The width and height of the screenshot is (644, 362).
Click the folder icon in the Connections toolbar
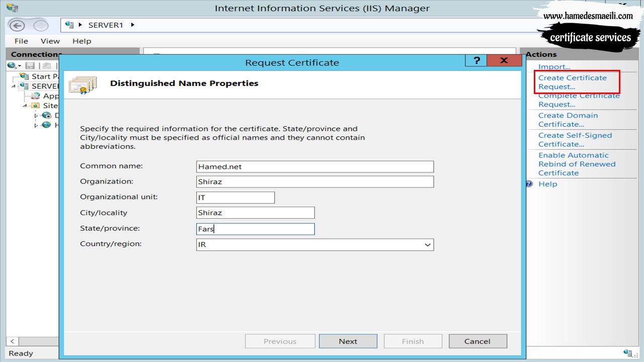(x=47, y=66)
